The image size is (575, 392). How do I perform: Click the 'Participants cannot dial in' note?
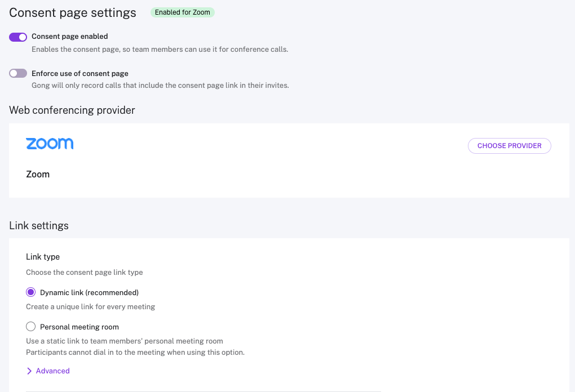click(x=135, y=353)
